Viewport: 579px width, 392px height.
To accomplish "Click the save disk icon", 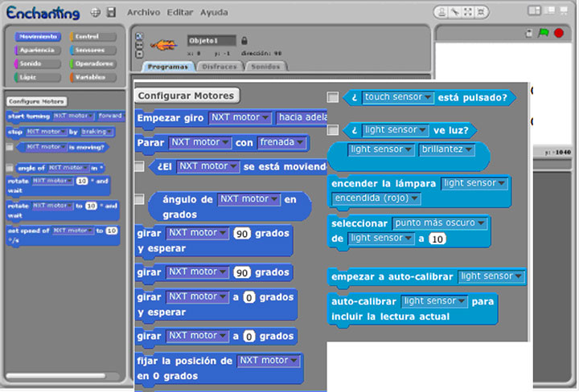I will 111,13.
